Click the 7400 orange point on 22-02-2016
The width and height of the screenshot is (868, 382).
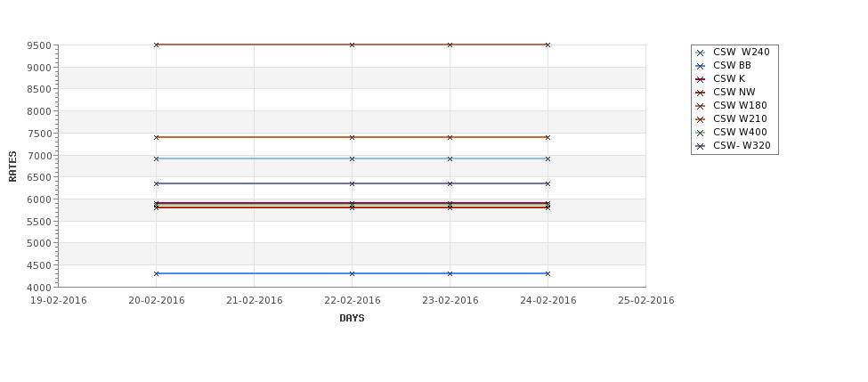352,137
